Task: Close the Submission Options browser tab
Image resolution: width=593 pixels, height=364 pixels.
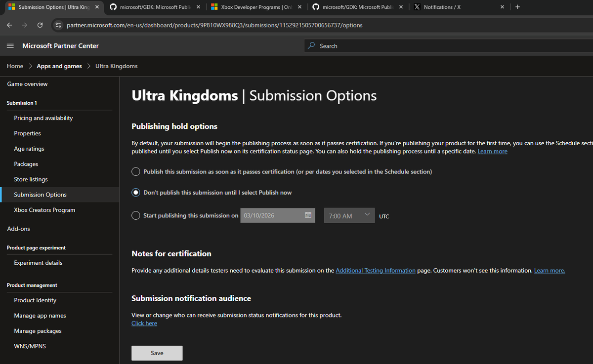Action: point(97,7)
